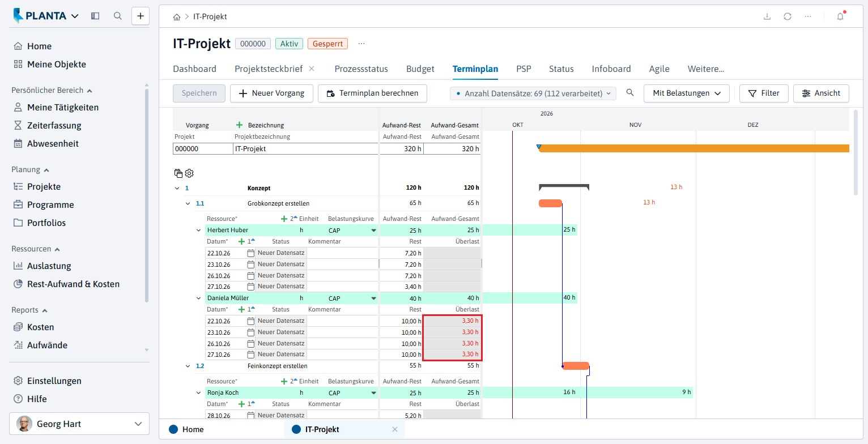Viewport: 868px width, 444px height.
Task: Collapse the Konzept task row chevron
Action: click(x=177, y=188)
